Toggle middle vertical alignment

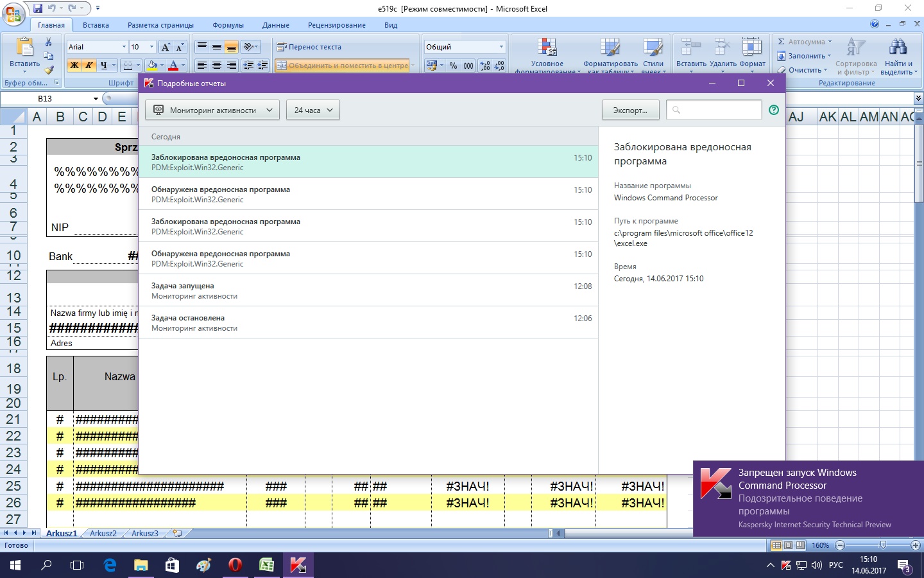[217, 47]
